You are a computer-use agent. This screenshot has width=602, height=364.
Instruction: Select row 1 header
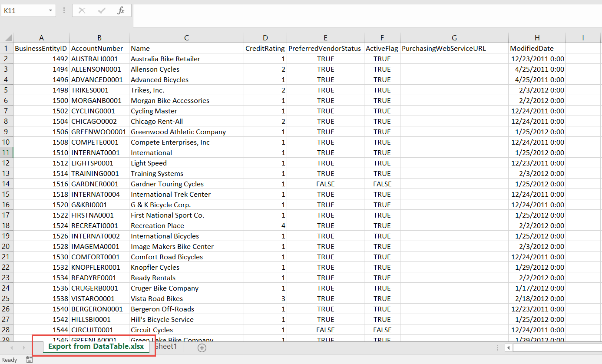click(x=7, y=48)
